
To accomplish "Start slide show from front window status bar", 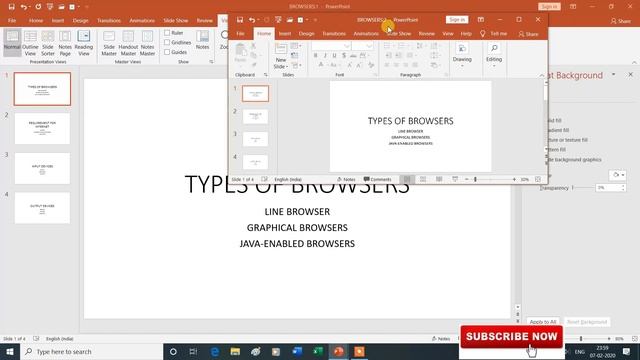I will (x=455, y=179).
